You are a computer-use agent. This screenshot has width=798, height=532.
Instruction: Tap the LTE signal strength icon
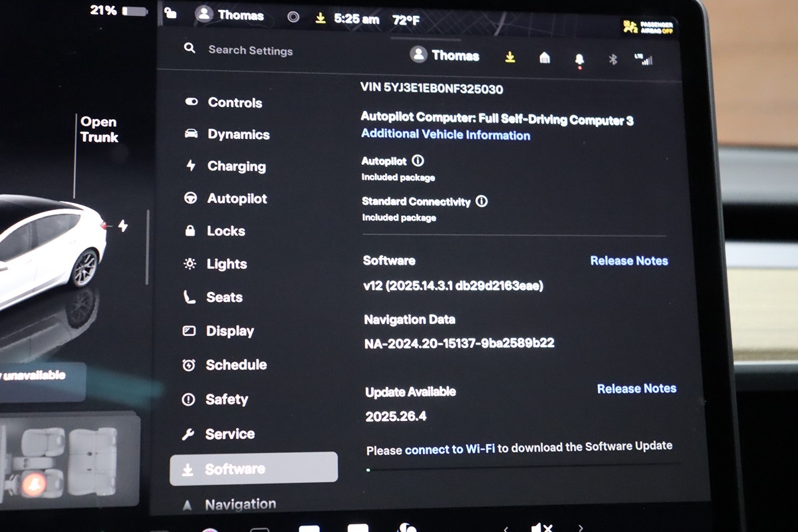coord(644,59)
